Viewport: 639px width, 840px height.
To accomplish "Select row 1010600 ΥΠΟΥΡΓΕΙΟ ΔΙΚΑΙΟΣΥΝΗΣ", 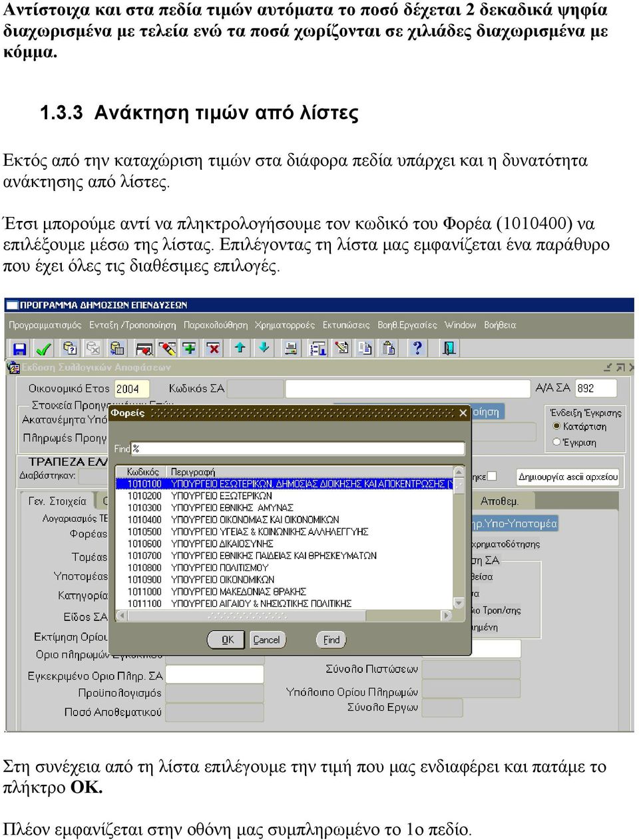I will (284, 544).
